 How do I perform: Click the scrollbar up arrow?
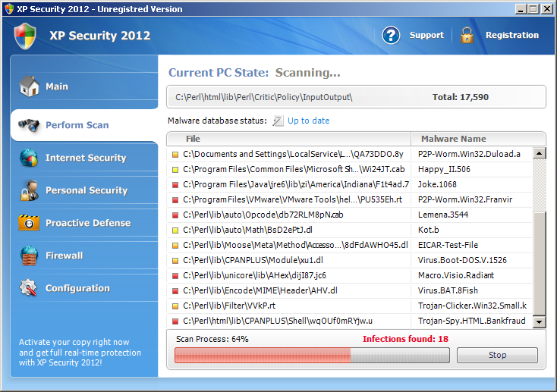[540, 153]
